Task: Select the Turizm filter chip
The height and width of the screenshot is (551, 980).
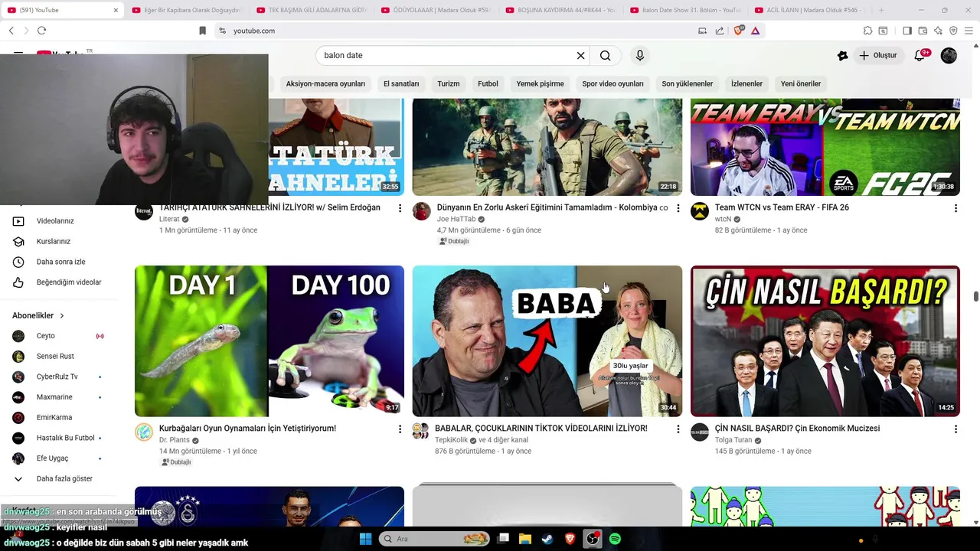Action: click(449, 83)
